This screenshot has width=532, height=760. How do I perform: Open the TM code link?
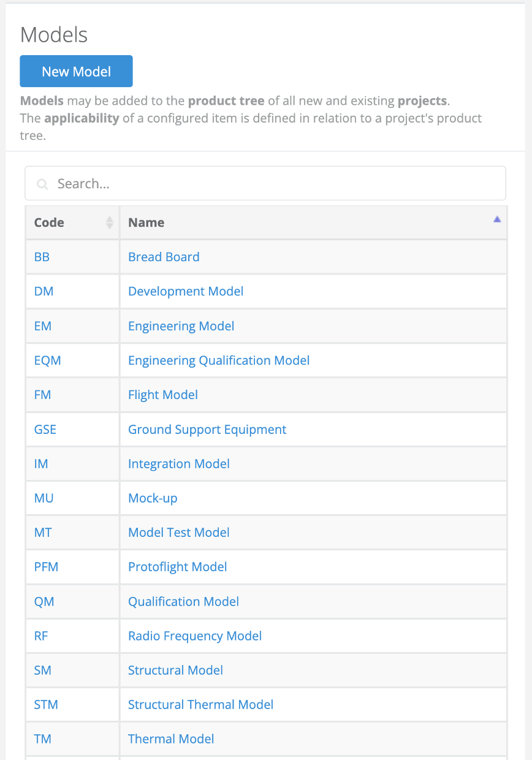click(42, 739)
